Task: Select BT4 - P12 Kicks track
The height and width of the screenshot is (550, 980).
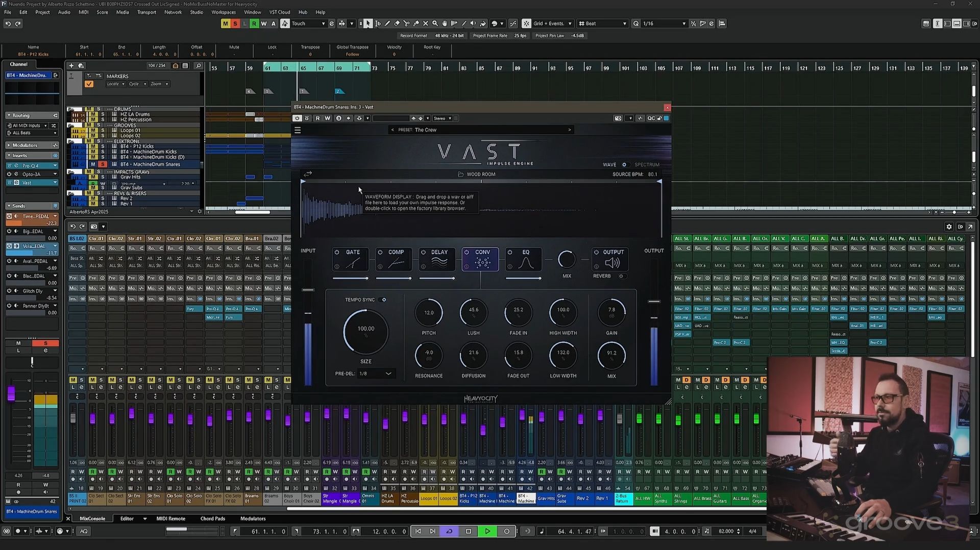Action: click(x=137, y=146)
